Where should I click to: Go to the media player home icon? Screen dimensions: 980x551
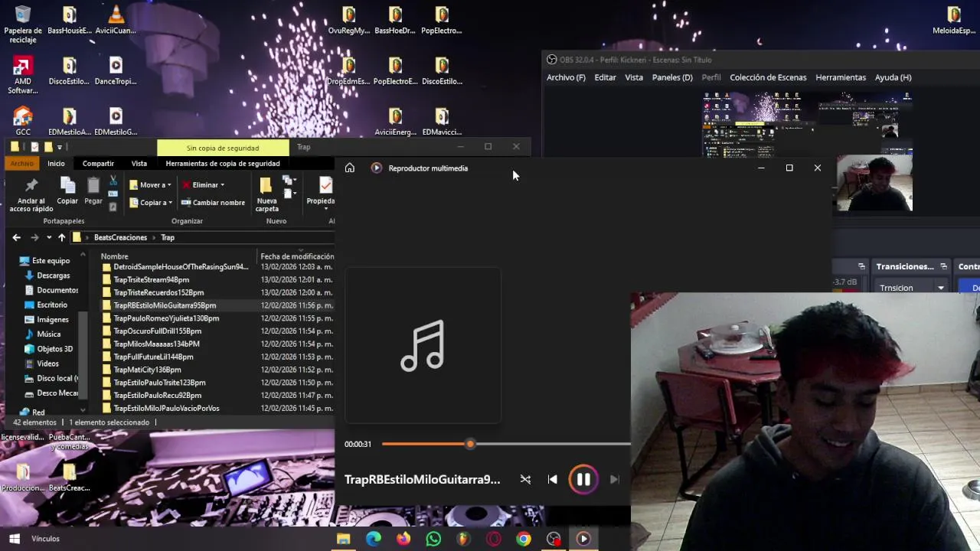[350, 168]
